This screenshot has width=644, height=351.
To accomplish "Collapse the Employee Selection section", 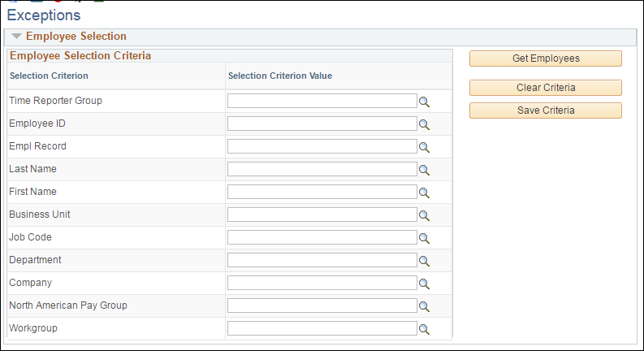I will tap(16, 37).
